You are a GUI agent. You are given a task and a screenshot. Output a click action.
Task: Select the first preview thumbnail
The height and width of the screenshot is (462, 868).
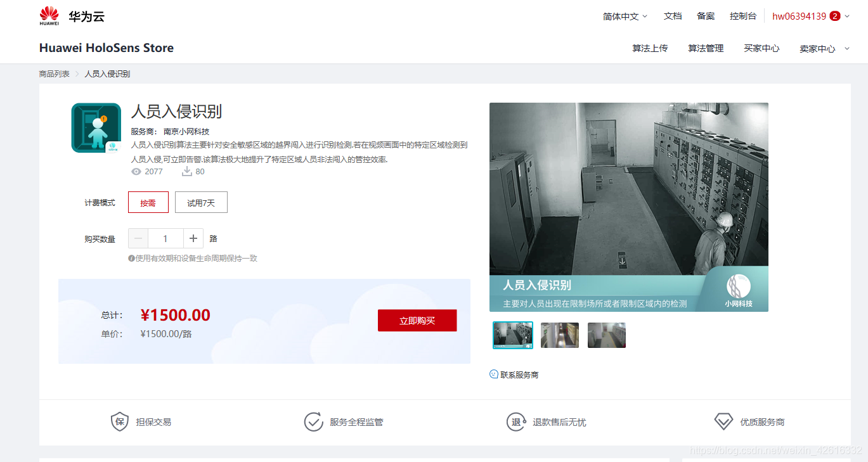513,335
